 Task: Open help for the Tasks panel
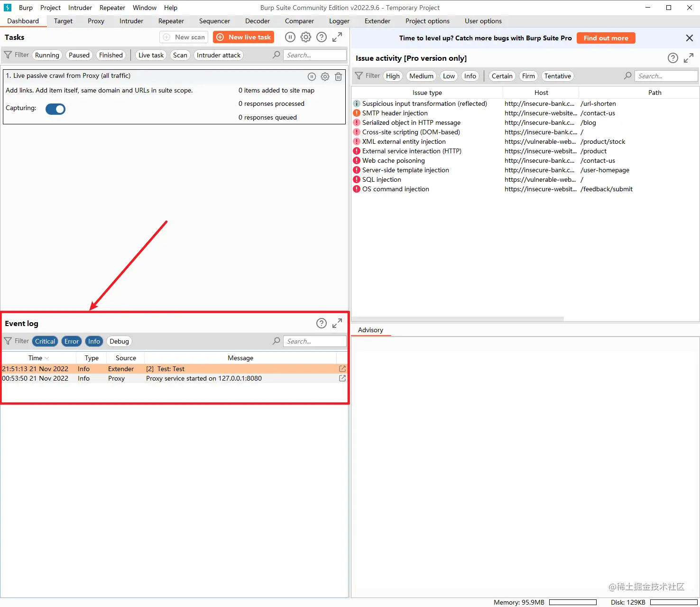322,37
